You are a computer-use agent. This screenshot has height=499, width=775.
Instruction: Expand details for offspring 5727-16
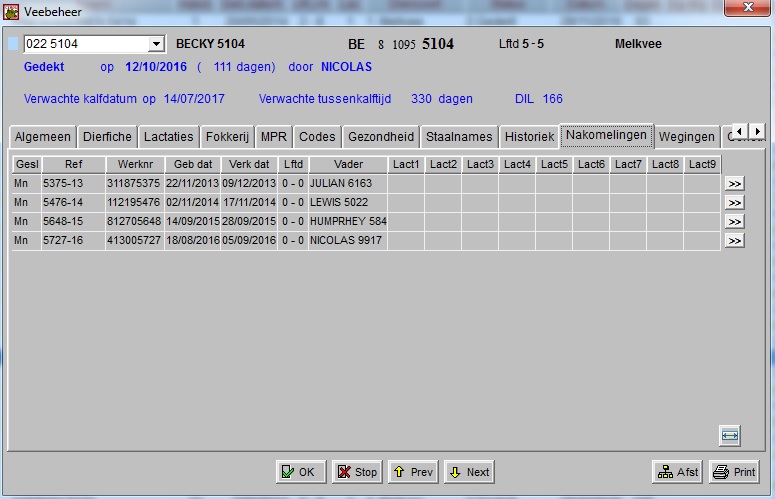pyautogui.click(x=734, y=241)
